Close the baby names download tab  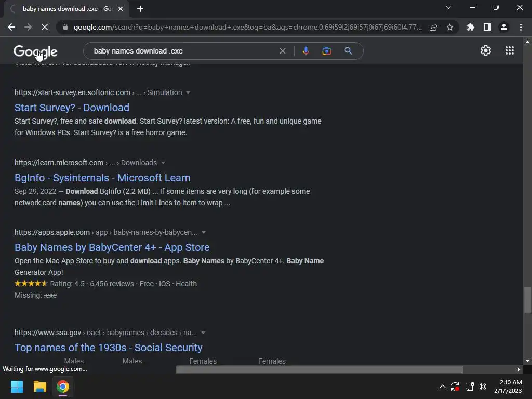pyautogui.click(x=121, y=9)
